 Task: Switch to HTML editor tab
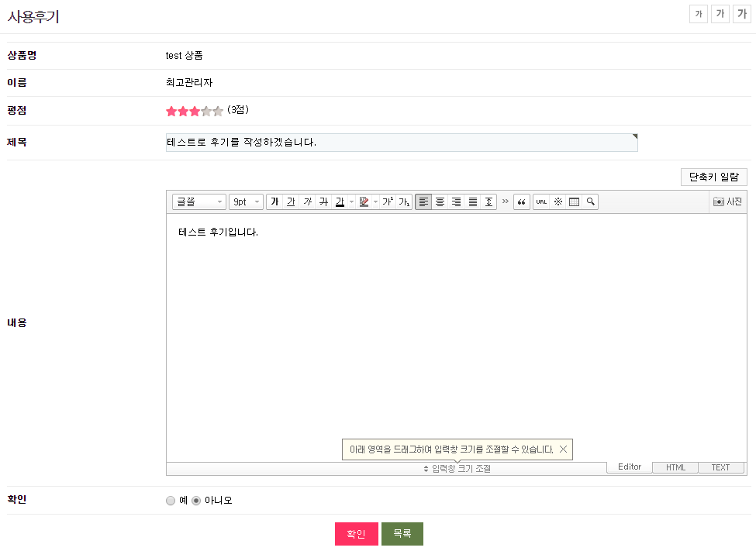click(x=675, y=467)
